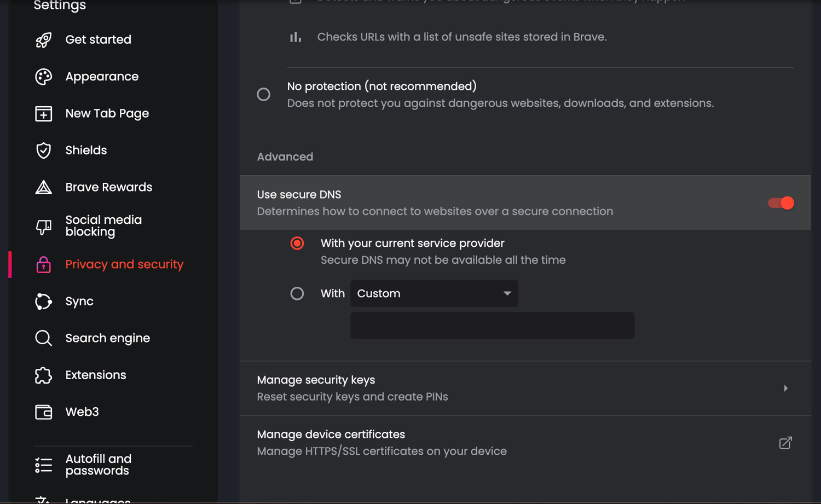Click the palette icon beside Appearance
Viewport: 821px width, 504px height.
pos(44,77)
